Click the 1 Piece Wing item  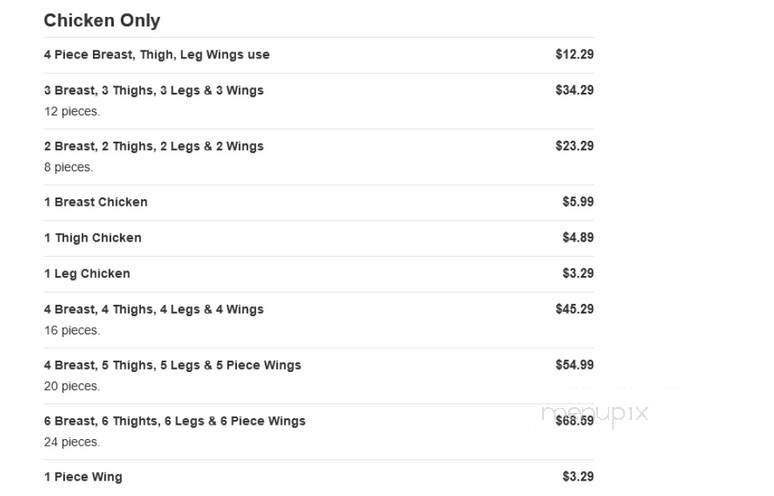[83, 477]
